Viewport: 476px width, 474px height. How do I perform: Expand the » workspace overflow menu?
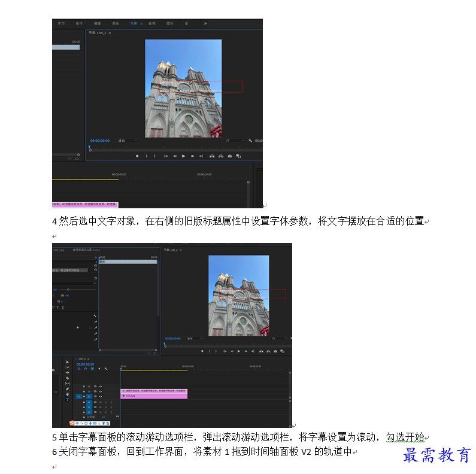pyautogui.click(x=205, y=23)
